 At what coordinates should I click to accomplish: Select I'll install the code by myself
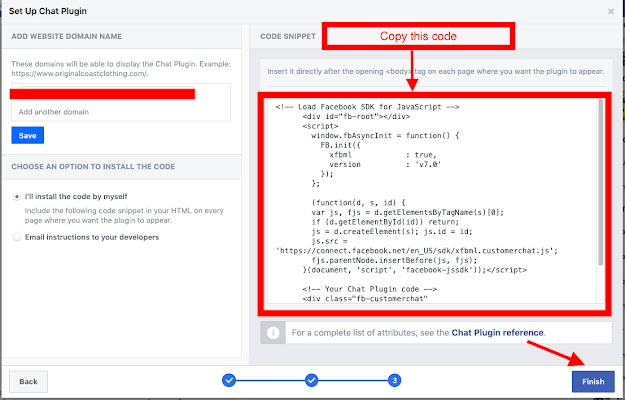[17, 197]
